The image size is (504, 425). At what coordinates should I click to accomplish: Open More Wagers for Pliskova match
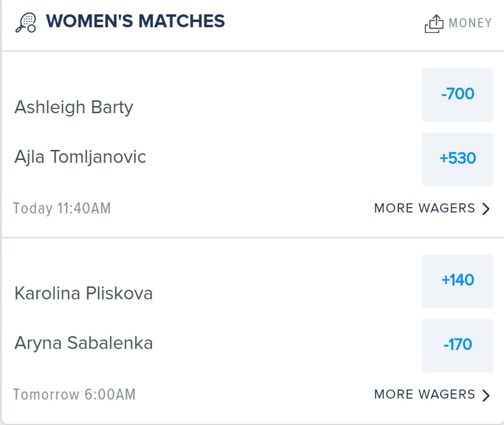coord(432,395)
